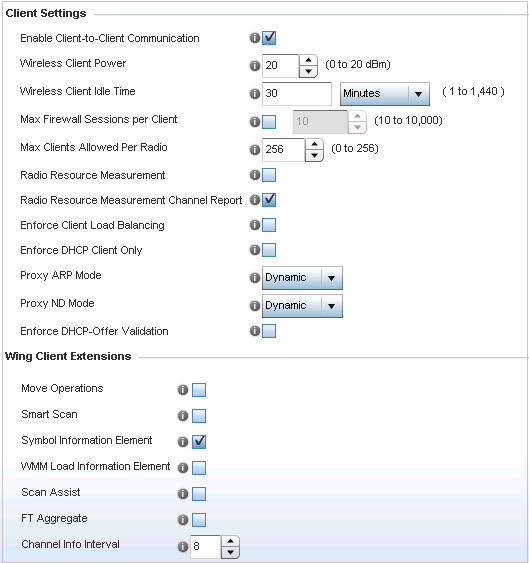
Task: Click info icon next to Smart Scan
Action: (x=183, y=416)
